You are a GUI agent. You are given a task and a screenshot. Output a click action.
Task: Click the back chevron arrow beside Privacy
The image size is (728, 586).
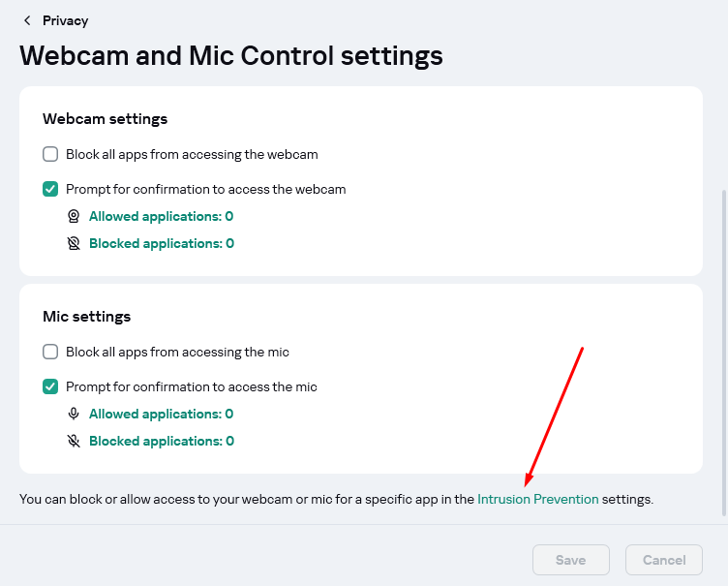pos(27,20)
